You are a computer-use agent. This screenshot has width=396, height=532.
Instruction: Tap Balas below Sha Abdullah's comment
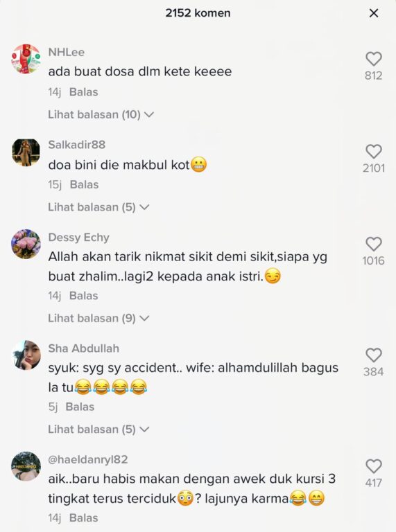(x=80, y=407)
